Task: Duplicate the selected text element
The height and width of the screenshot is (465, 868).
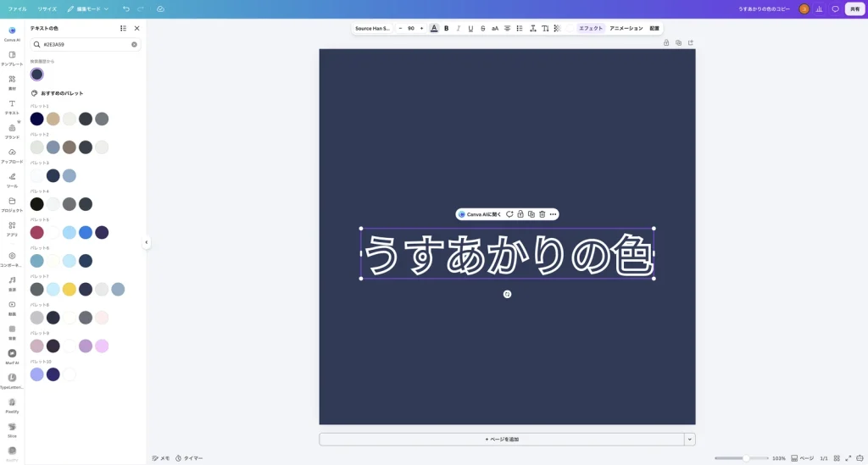Action: (x=531, y=214)
